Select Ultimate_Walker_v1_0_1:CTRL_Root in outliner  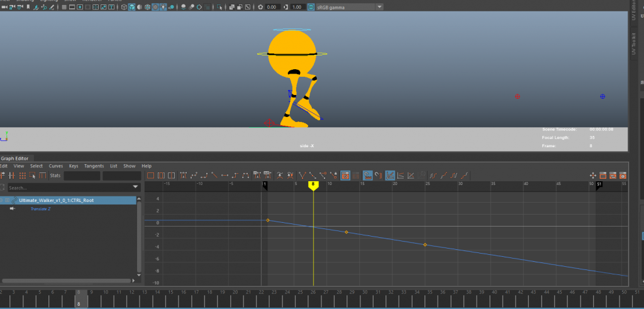point(56,200)
